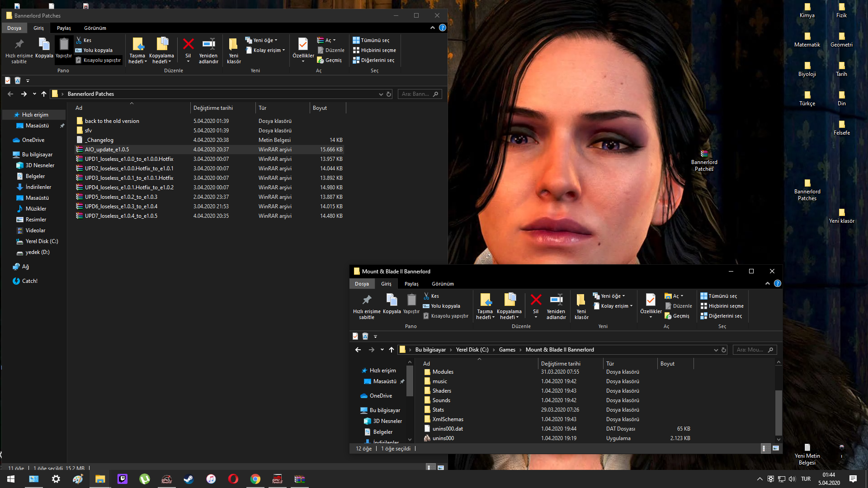Pin to quick access in Bannerlord Patches window
Screen dimensions: 868x488
point(19,50)
